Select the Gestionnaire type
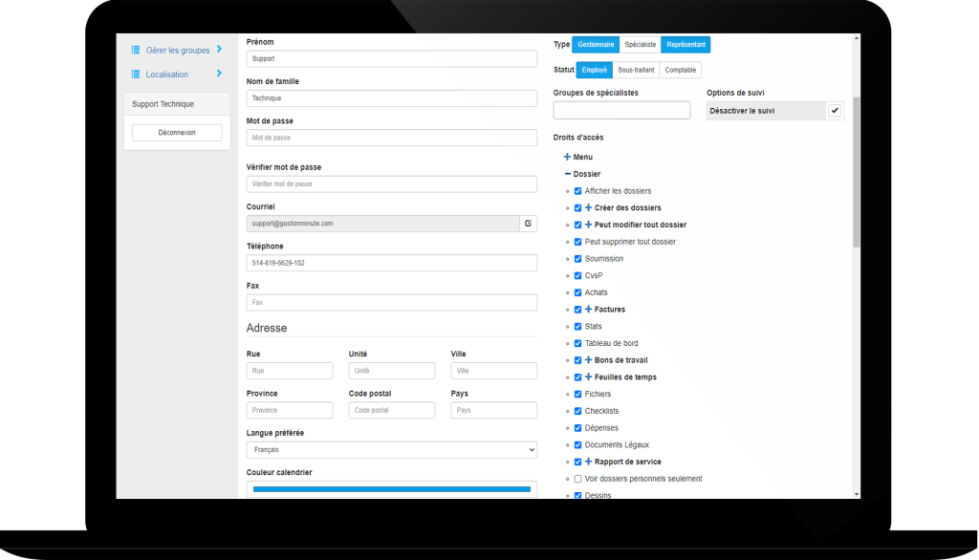Viewport: 979px width, 560px height. click(596, 44)
